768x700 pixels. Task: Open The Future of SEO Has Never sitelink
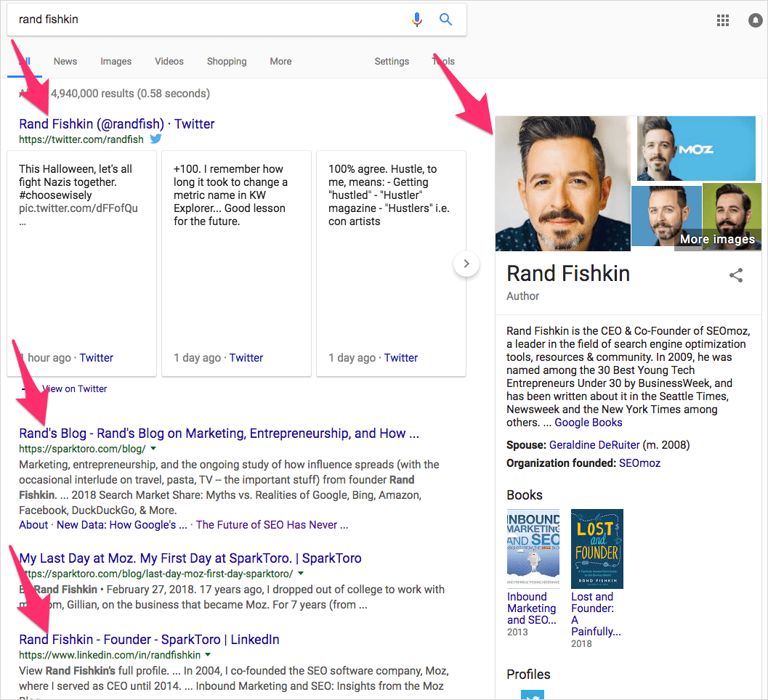point(272,525)
